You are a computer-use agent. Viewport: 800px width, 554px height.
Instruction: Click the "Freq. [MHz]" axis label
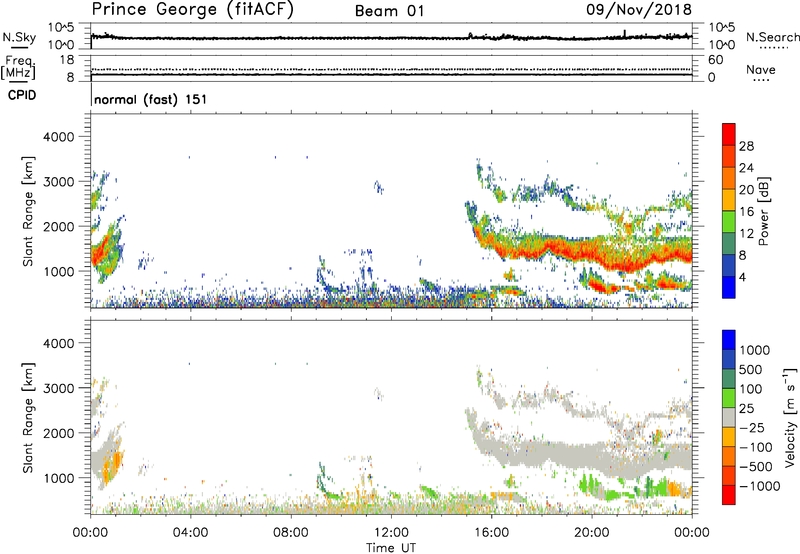tap(18, 67)
